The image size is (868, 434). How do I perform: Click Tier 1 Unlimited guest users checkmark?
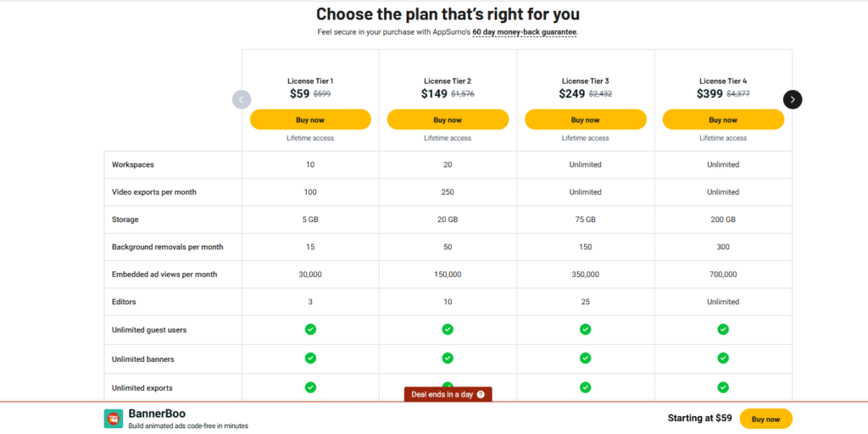[x=310, y=330]
